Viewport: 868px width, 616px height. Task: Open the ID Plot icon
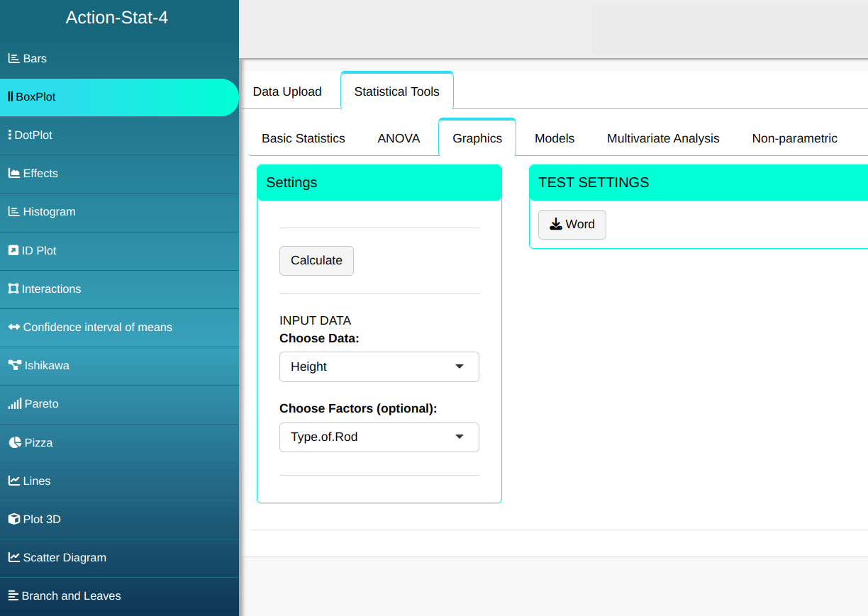pos(13,251)
